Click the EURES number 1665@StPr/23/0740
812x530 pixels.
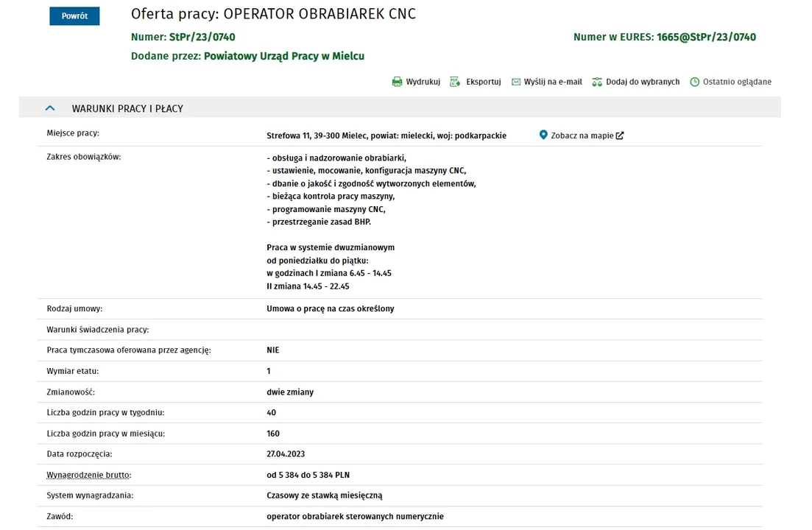(x=706, y=37)
